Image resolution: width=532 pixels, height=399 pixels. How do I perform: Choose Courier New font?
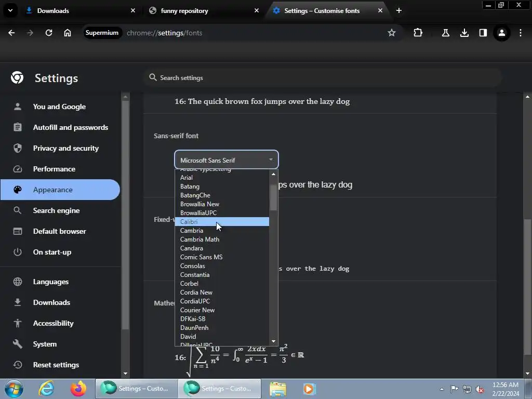222,310
